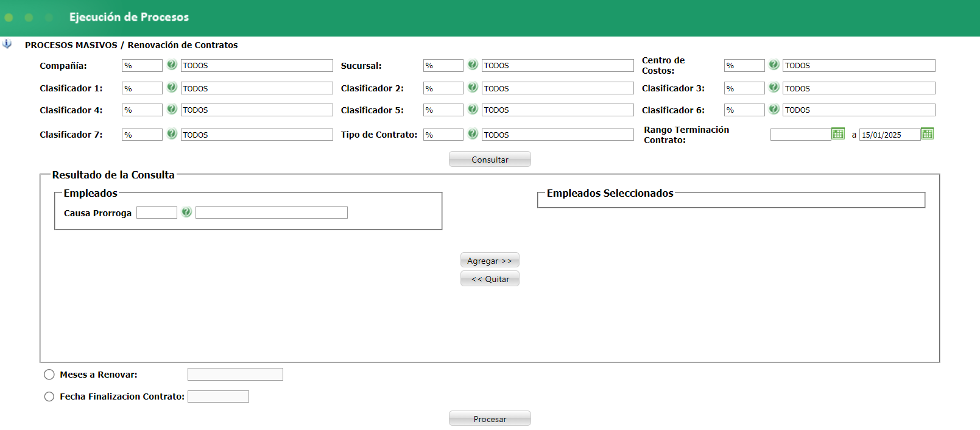
Task: Focus the Causa Prorroga code field
Action: (x=157, y=213)
